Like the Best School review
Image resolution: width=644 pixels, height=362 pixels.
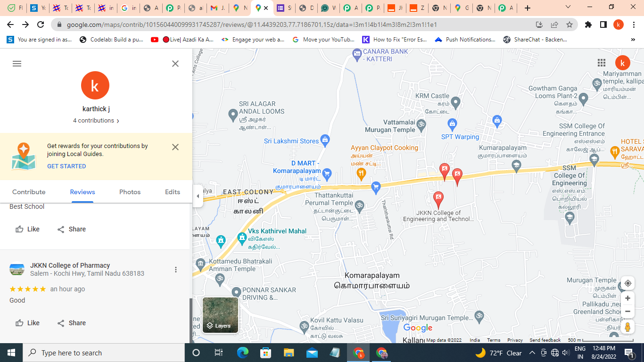click(x=27, y=229)
